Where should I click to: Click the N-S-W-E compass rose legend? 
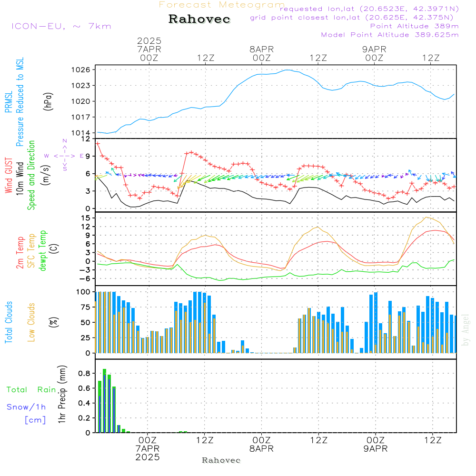click(64, 156)
